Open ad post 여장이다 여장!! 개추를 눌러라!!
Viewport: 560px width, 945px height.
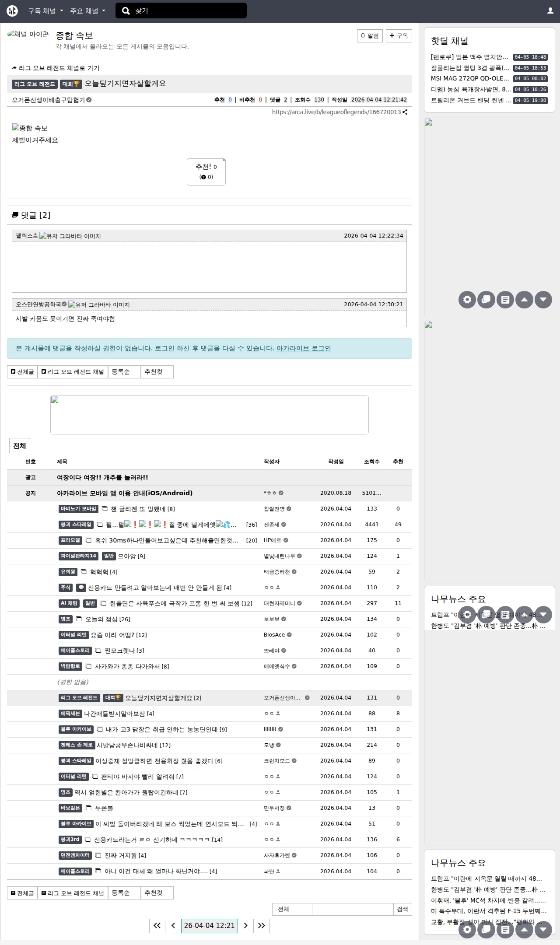102,477
